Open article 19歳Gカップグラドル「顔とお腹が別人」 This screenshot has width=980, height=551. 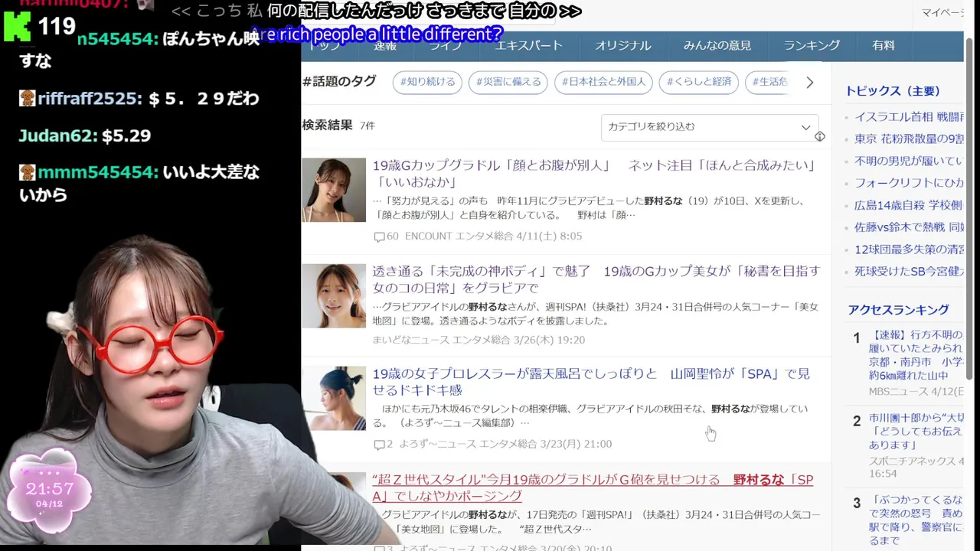click(596, 173)
